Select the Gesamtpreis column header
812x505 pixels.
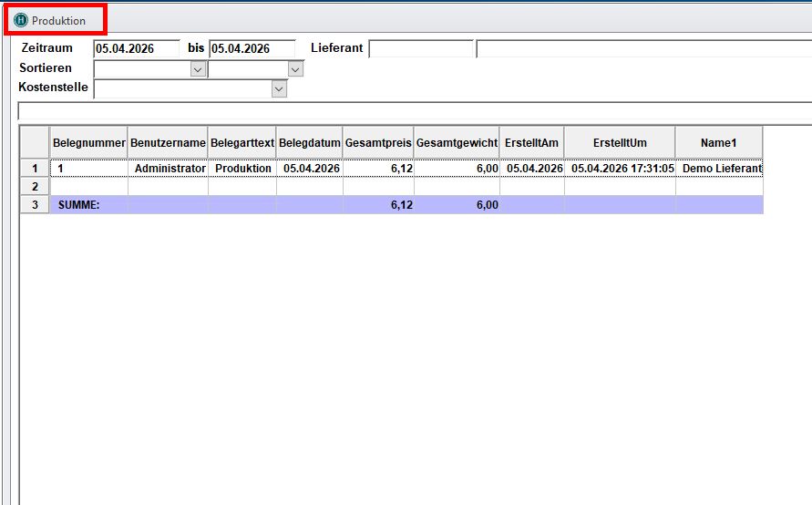[x=378, y=143]
